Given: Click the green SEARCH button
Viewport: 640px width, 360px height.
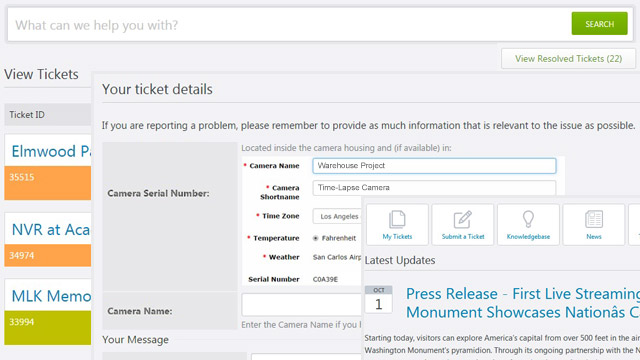Looking at the screenshot, I should tap(599, 24).
